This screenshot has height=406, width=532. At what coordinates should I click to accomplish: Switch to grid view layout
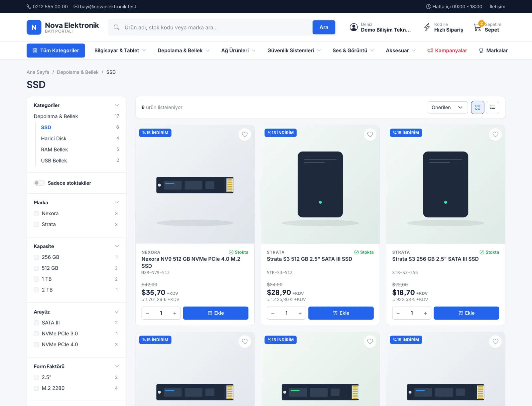point(477,107)
